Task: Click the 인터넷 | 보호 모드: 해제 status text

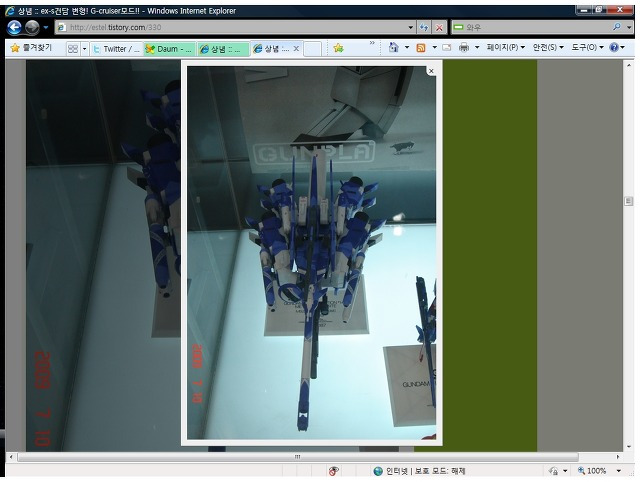Action: click(426, 471)
